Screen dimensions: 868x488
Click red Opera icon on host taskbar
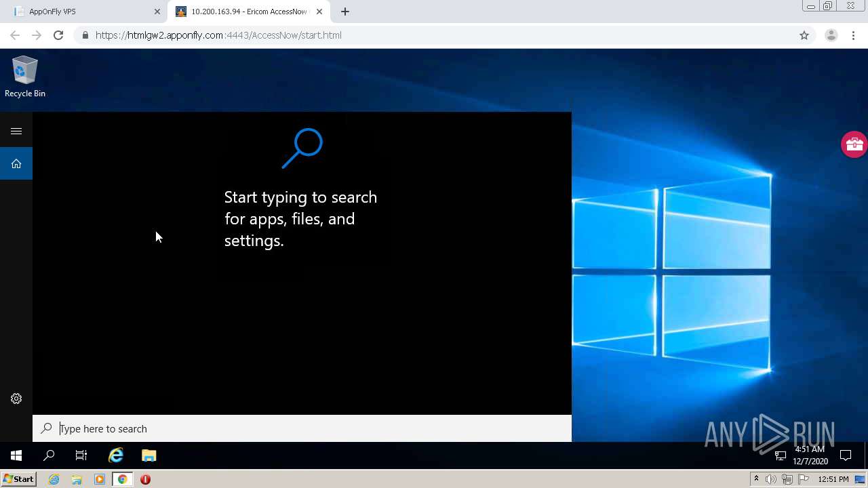click(145, 479)
